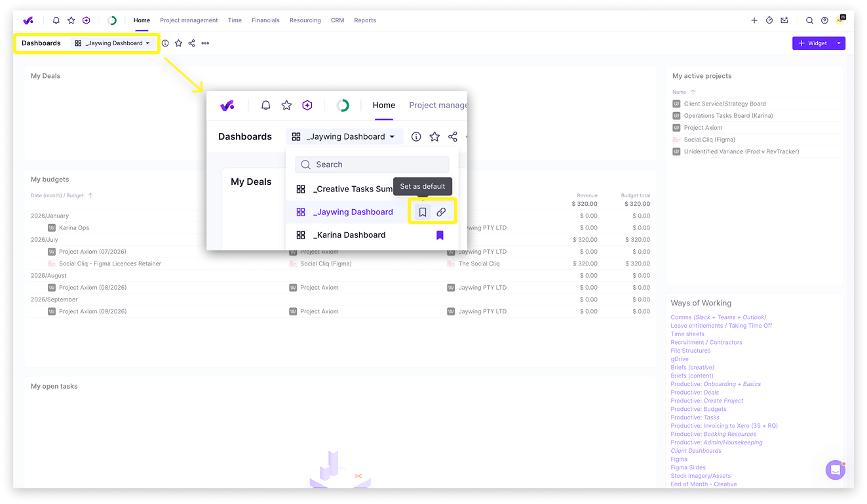Open the timer stopwatch icon at top right

pos(769,20)
